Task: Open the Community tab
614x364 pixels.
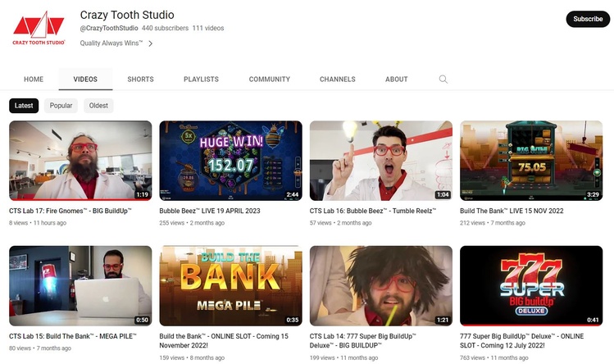Action: [270, 80]
